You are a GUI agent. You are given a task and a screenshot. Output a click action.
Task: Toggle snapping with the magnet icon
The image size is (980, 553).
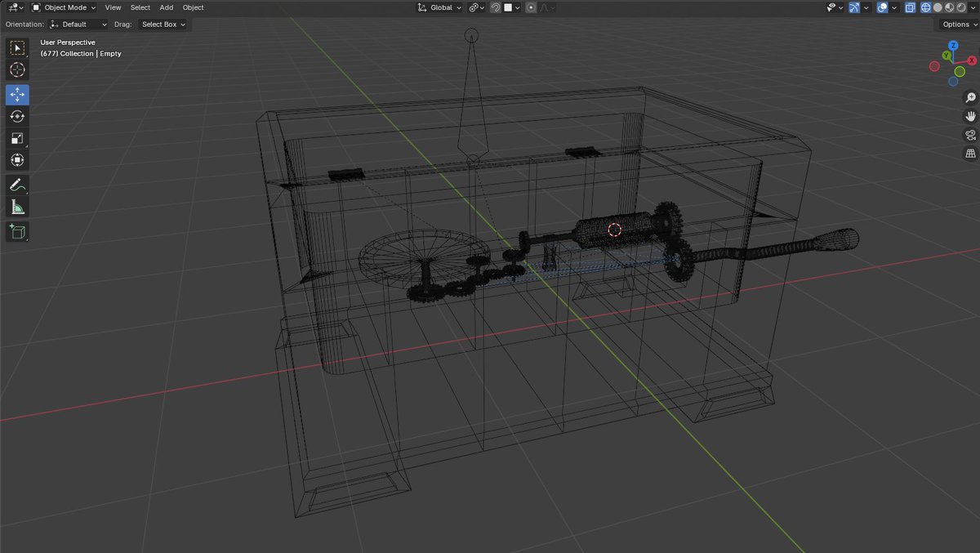coord(496,7)
